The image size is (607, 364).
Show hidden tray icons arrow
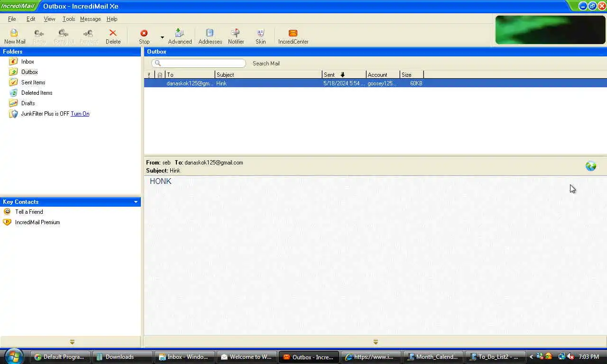(531, 357)
